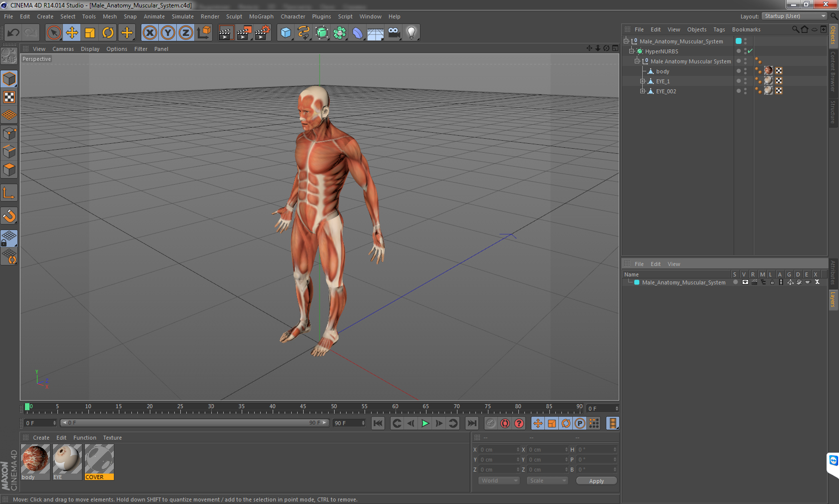Toggle Z axis lock
The image size is (839, 504).
[186, 33]
